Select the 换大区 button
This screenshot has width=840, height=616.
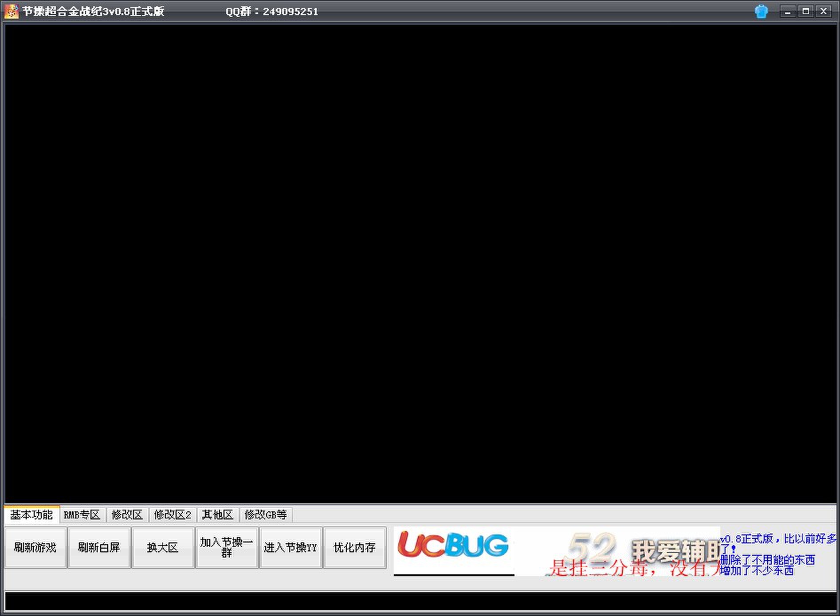(163, 548)
